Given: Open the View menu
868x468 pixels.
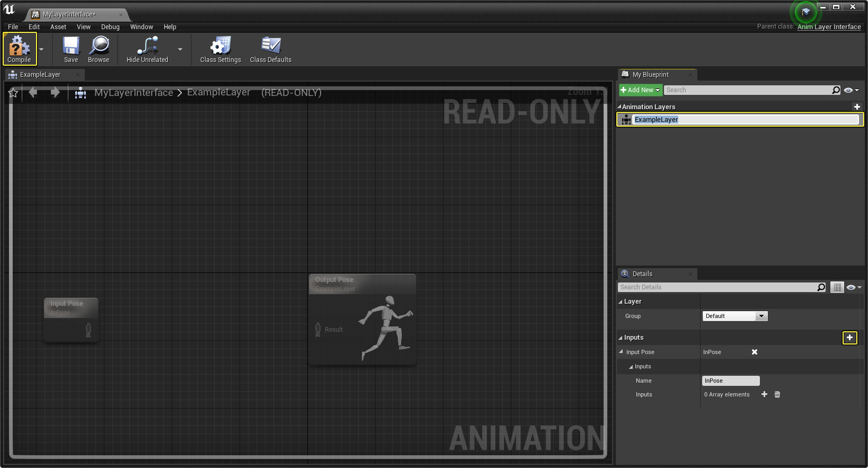Looking at the screenshot, I should coord(84,27).
